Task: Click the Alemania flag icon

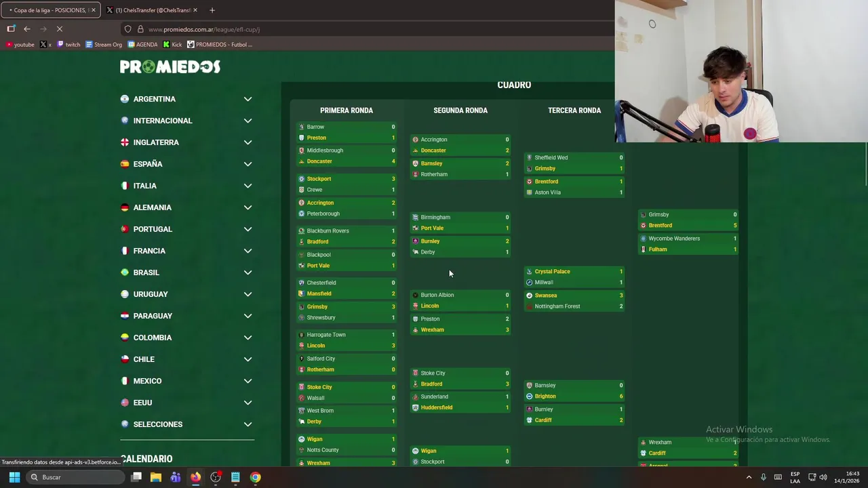Action: click(x=125, y=207)
